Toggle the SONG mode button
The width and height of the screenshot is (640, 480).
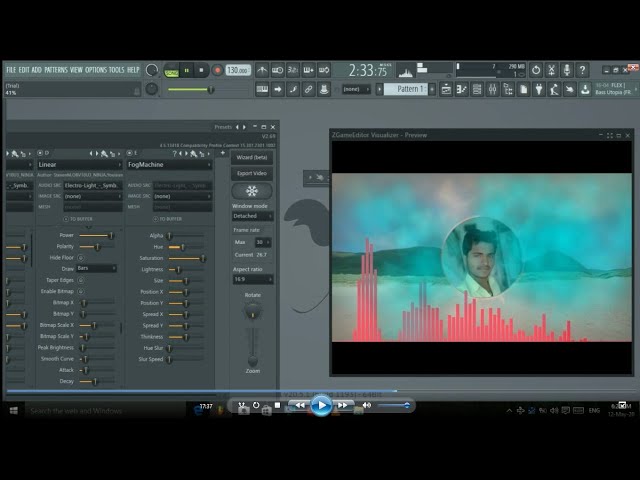click(x=171, y=72)
